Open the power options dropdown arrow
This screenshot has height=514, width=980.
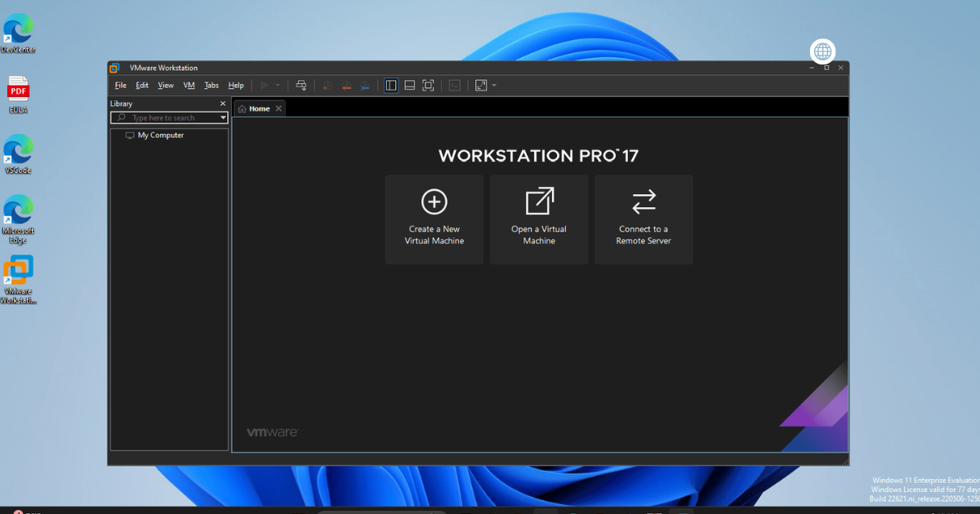278,85
